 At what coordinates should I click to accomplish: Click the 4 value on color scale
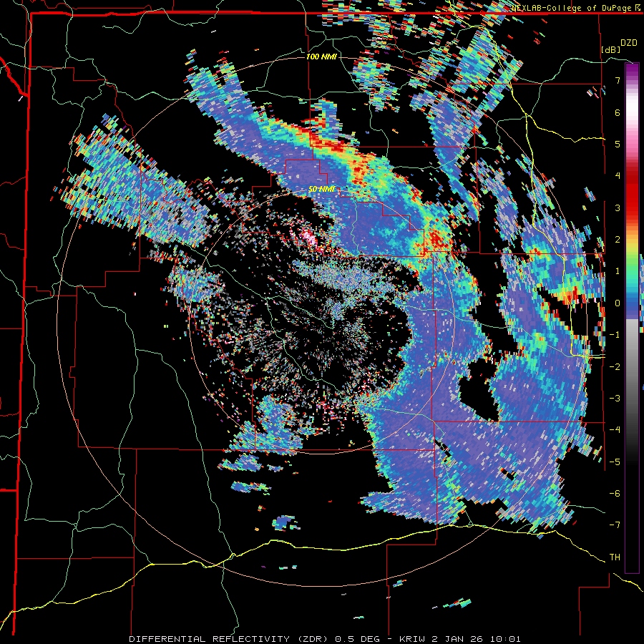click(618, 176)
